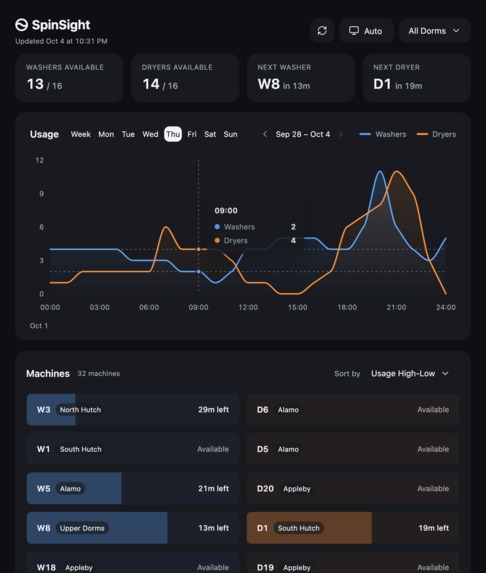
Task: Click the Next Dryer D1 card
Action: click(x=416, y=78)
